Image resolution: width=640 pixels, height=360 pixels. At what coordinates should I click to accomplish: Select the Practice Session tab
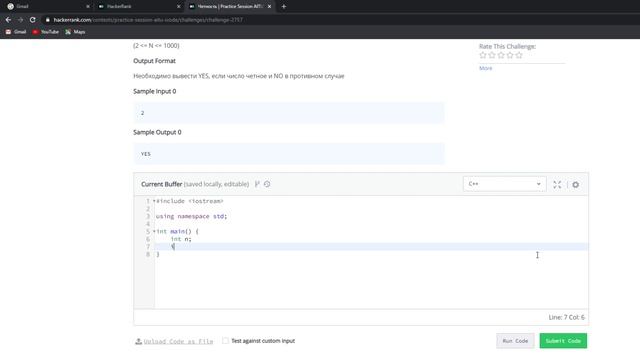pos(231,7)
